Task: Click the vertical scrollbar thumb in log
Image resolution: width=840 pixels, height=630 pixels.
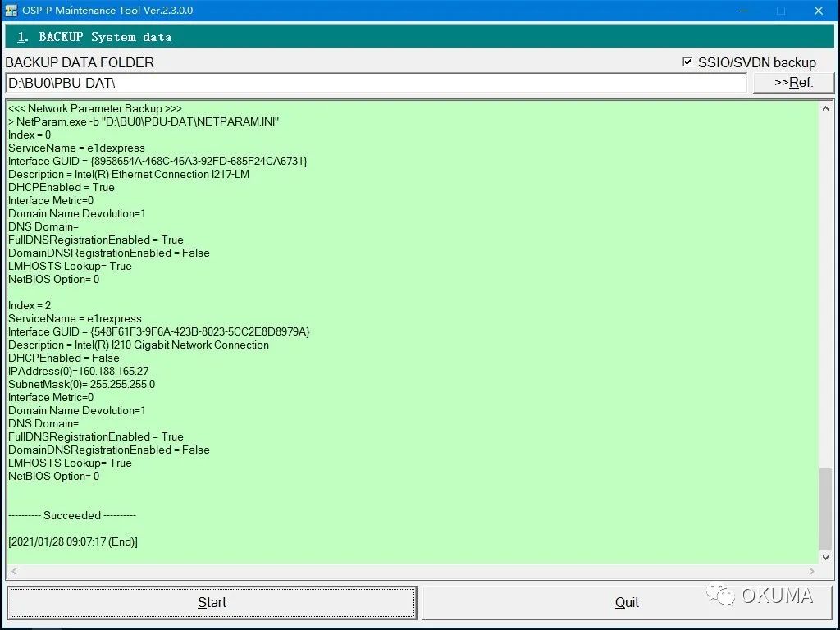Action: tap(825, 509)
